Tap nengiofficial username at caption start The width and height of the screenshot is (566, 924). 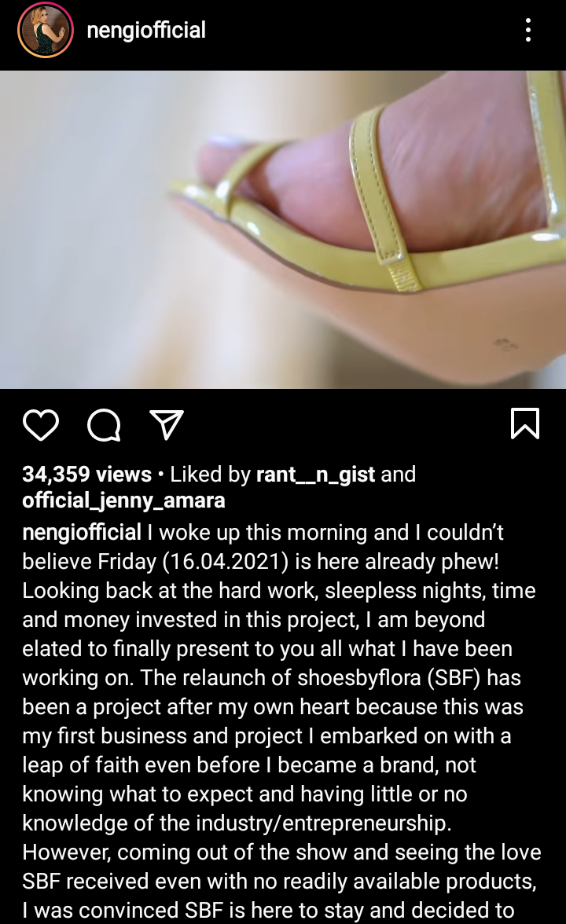pyautogui.click(x=82, y=532)
